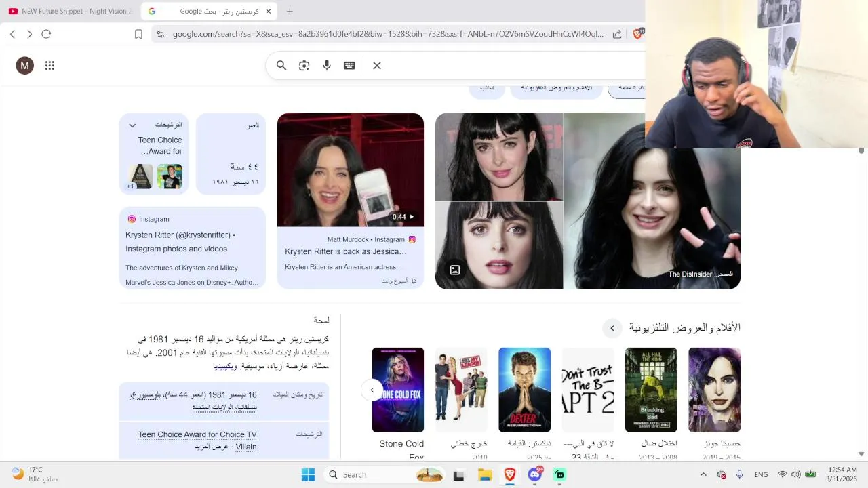Open File Explorer from the taskbar
The width and height of the screenshot is (868, 488).
(x=484, y=475)
